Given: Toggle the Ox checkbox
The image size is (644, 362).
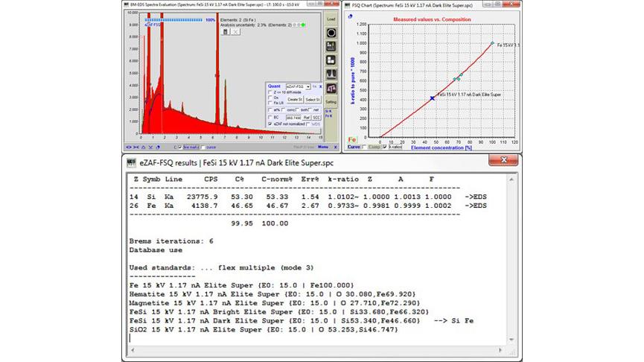Looking at the screenshot, I should point(270,98).
